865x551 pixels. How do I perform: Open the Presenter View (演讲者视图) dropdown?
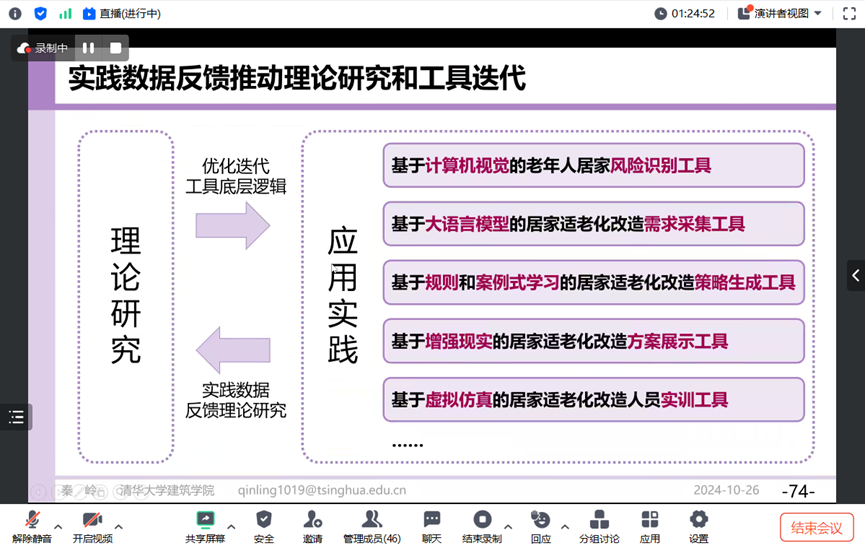click(780, 14)
